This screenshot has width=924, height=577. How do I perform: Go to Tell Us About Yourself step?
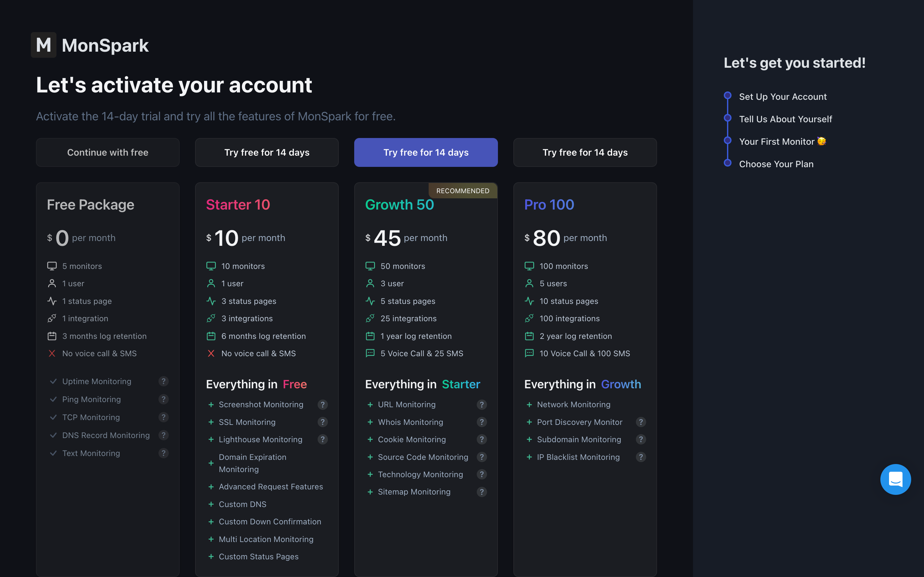(785, 119)
